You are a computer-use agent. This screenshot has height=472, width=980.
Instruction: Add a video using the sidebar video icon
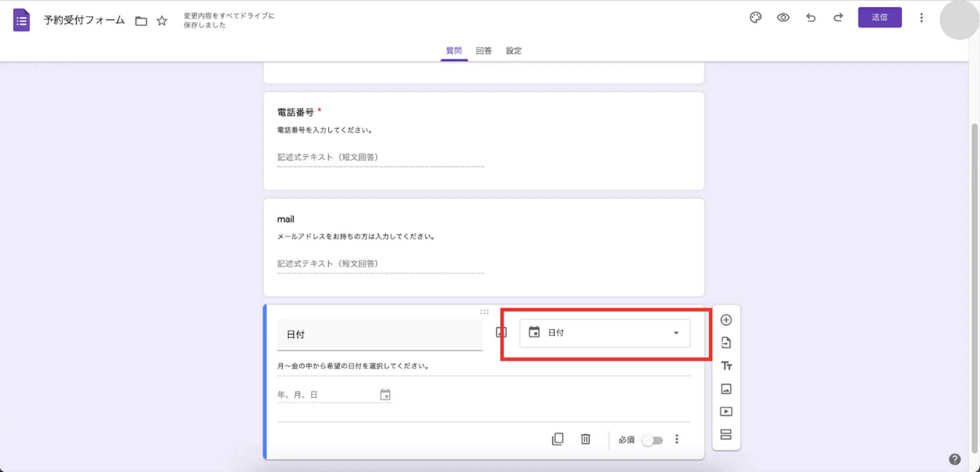[726, 411]
